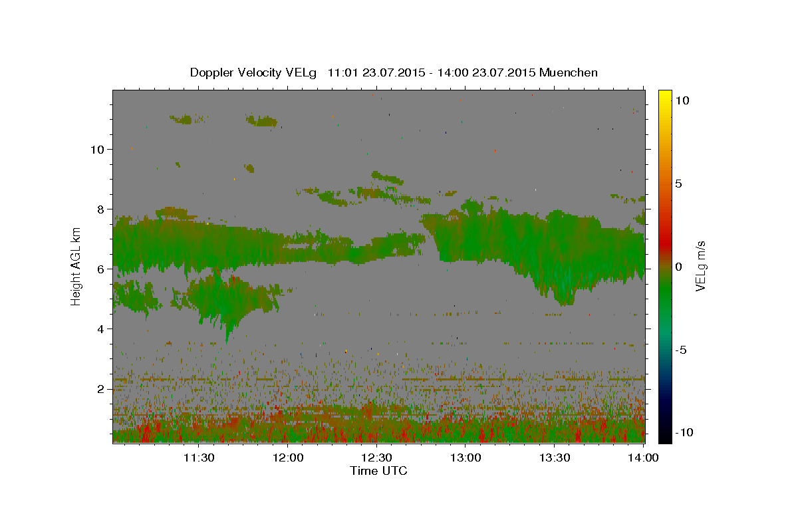
Task: Click the 11:30 time tick label
Action: point(198,458)
